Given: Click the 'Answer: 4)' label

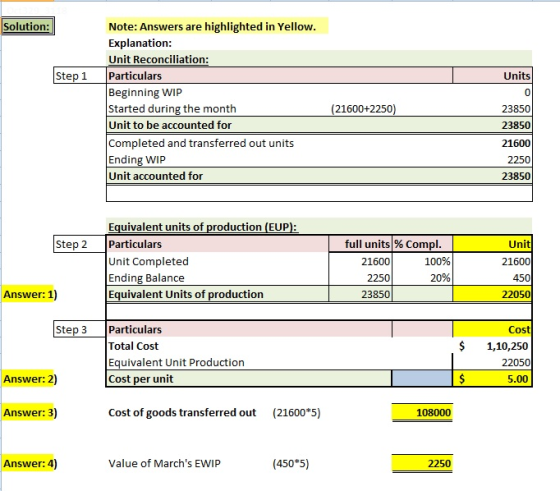Looking at the screenshot, I should point(30,463).
